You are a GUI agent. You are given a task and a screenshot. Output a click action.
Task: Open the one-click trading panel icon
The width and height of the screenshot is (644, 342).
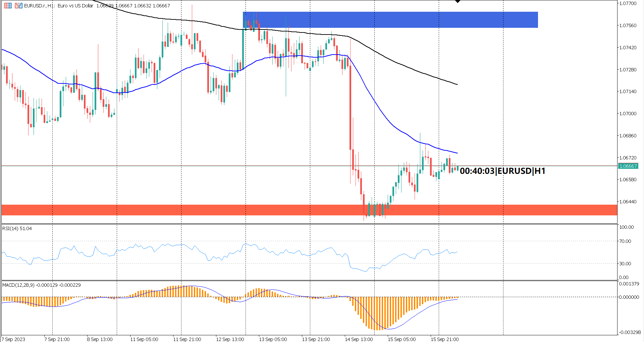tap(8, 5)
